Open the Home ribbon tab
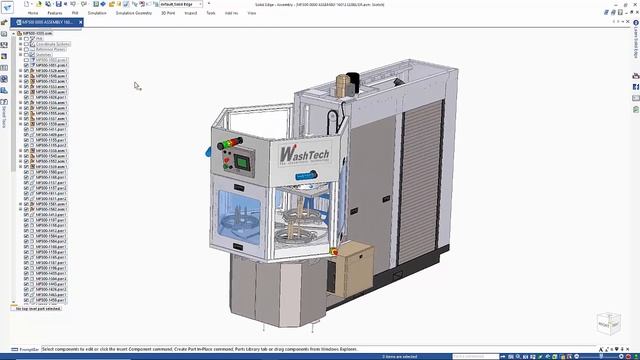 pos(33,13)
